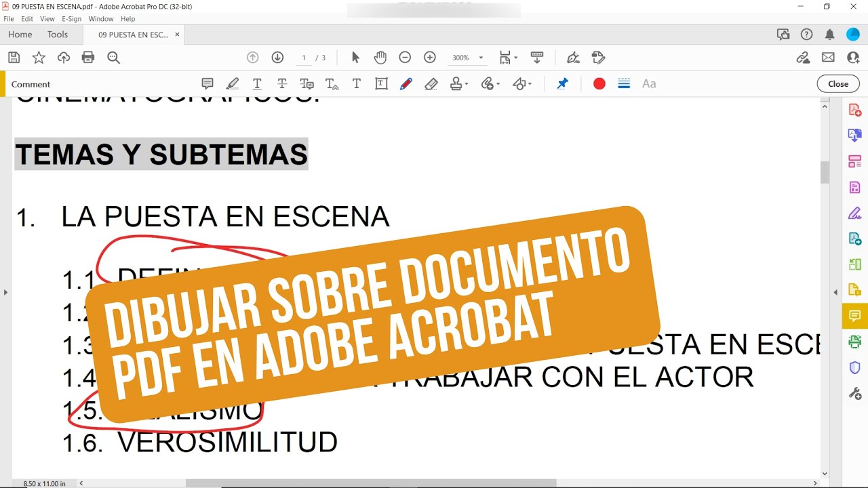The width and height of the screenshot is (868, 488).
Task: Open the Fill & Sign pen tool
Action: 573,58
